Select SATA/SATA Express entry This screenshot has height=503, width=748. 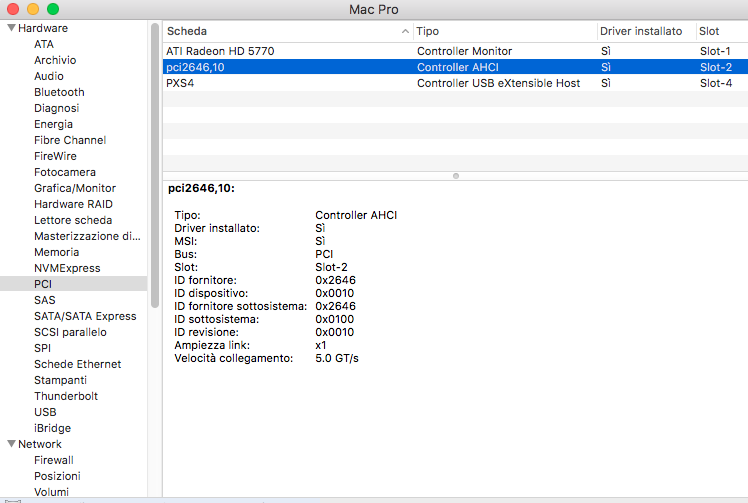(85, 316)
